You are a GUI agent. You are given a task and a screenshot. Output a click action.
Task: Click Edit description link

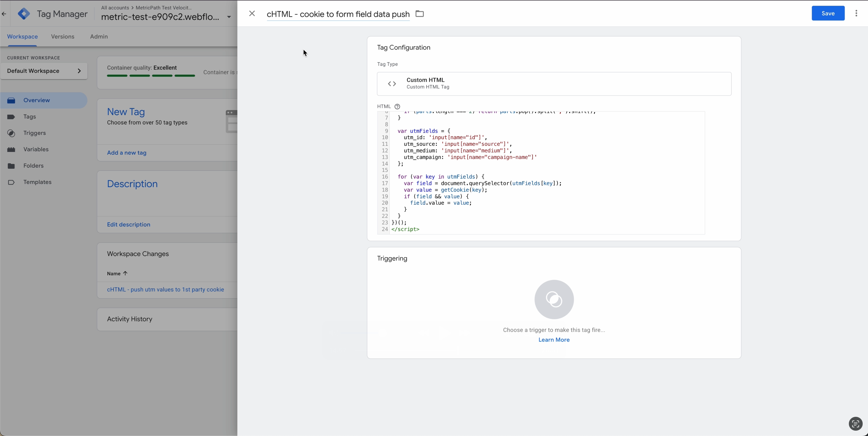point(129,224)
